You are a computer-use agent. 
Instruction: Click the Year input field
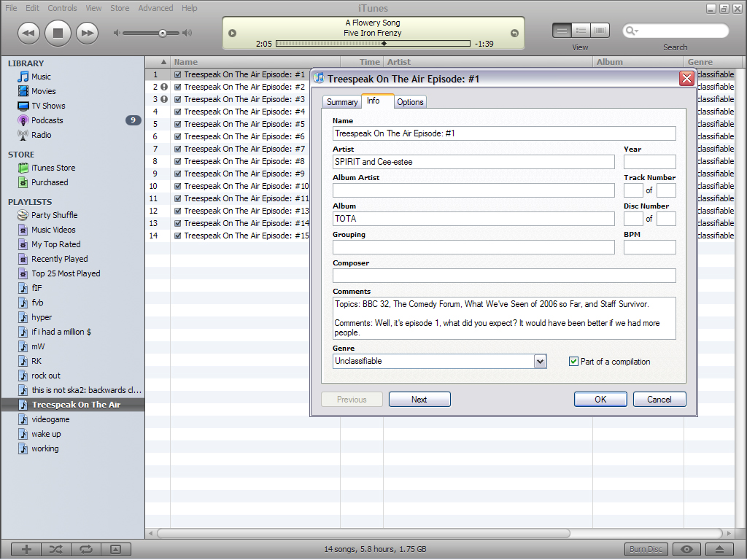point(650,162)
